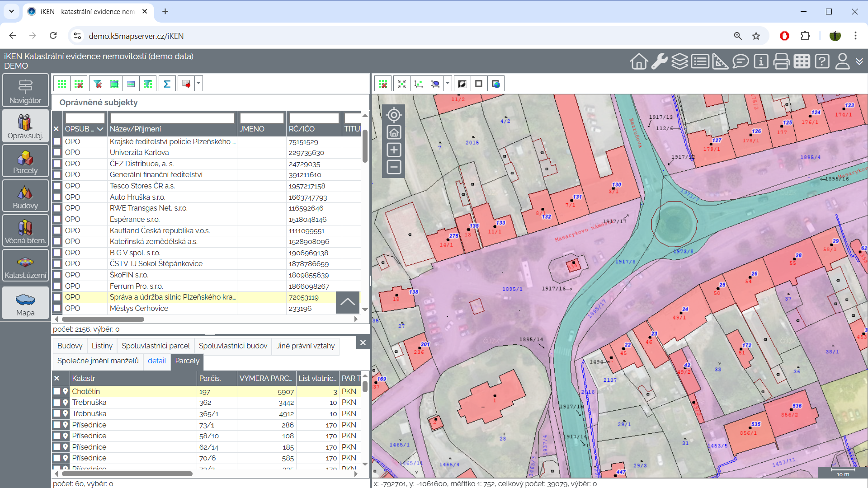Screen dimensions: 868x488
Task: Check the Městys Cerhovice row checkbox
Action: (57, 308)
